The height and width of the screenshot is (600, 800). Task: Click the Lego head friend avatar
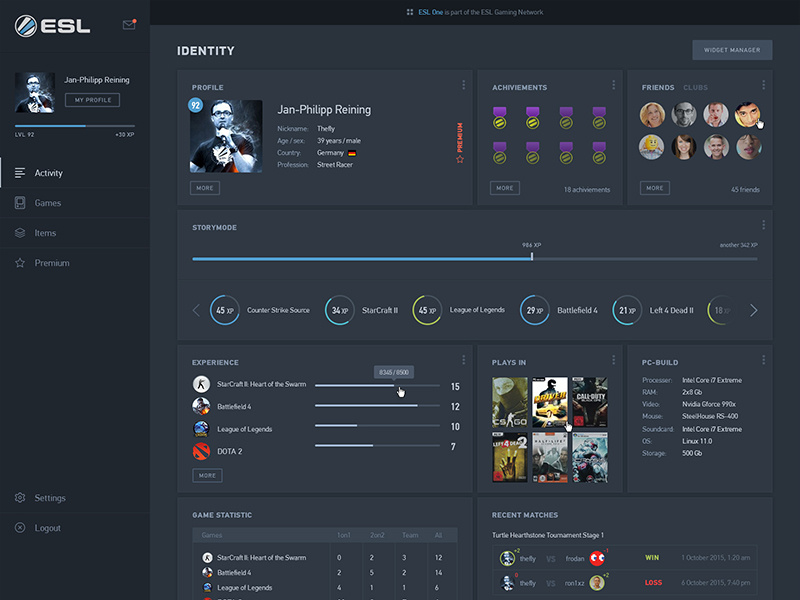pos(652,147)
